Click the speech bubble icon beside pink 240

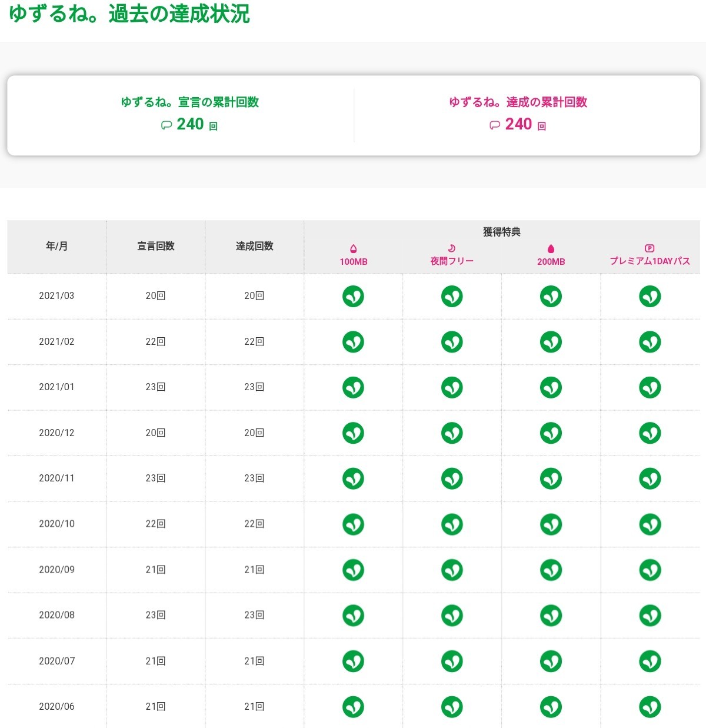click(495, 125)
